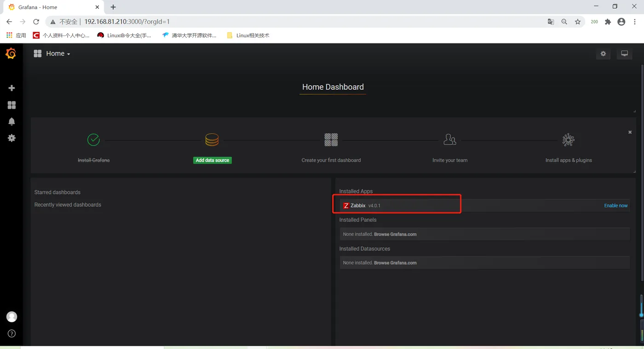Click the Install Grafana step label
Image resolution: width=644 pixels, height=349 pixels.
pos(93,160)
